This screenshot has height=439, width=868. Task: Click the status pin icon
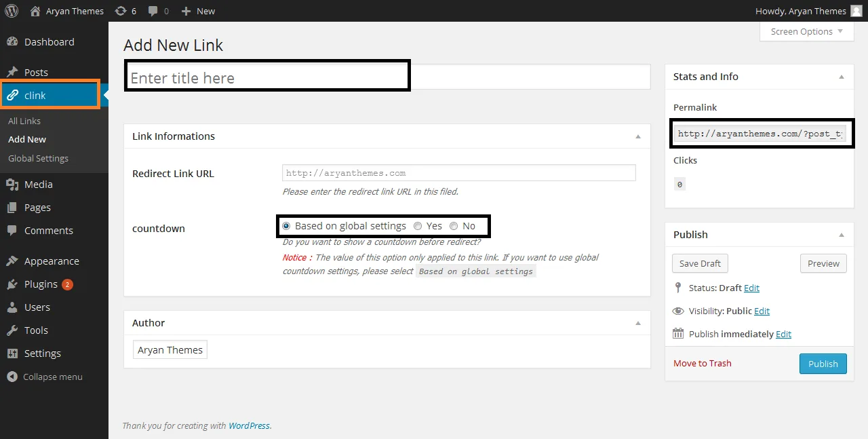(678, 288)
